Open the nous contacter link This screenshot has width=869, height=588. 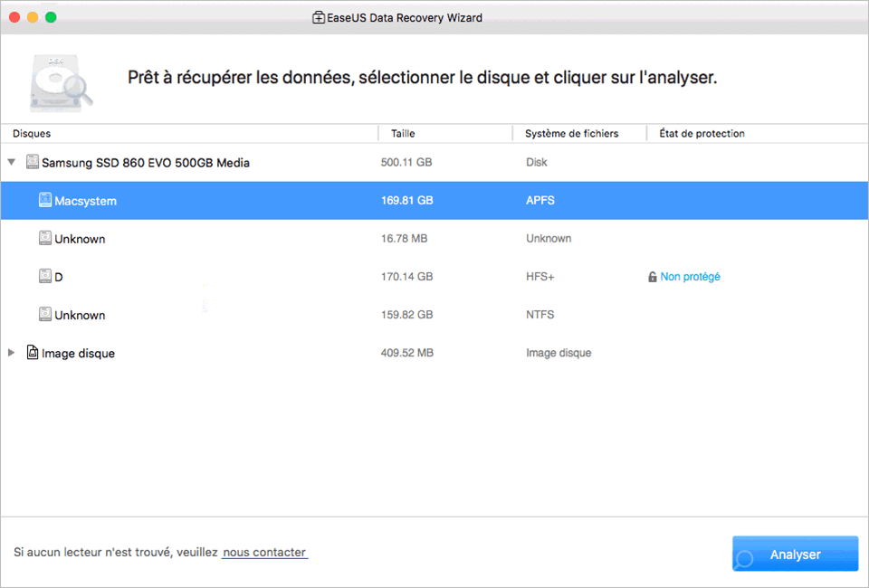[x=264, y=553]
